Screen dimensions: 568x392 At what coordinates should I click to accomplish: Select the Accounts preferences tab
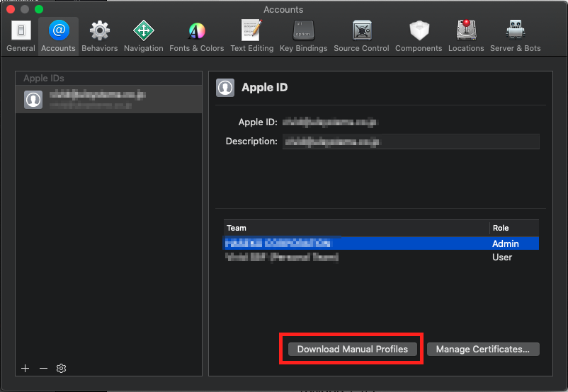pyautogui.click(x=58, y=36)
